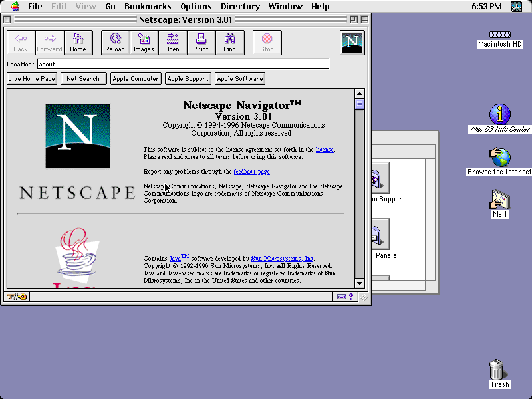The image size is (532, 399).
Task: Click the vertical scrollbar thumb
Action: tap(360, 104)
